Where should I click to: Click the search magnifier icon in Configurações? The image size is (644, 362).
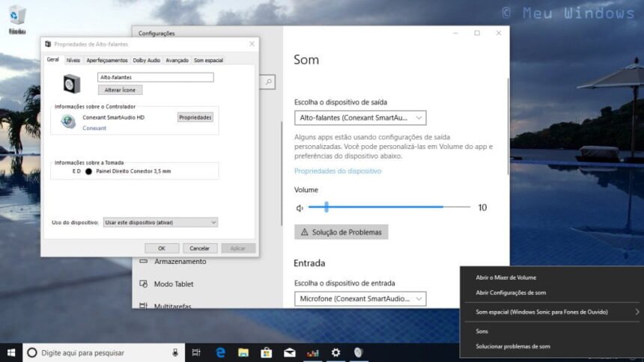coord(268,82)
